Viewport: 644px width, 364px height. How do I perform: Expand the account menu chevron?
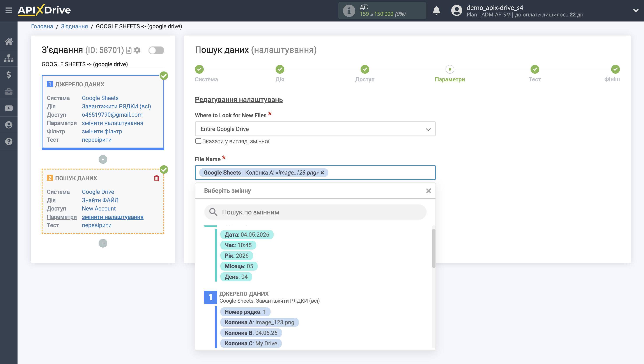[635, 11]
